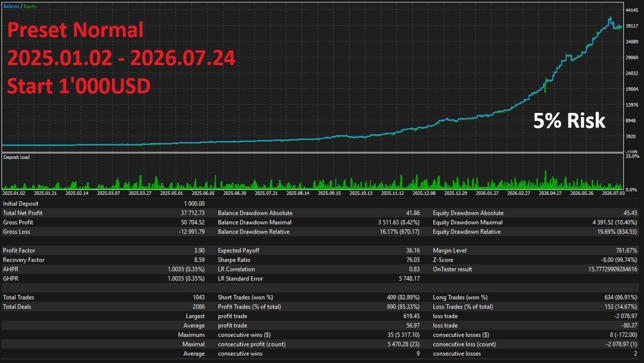This screenshot has width=644, height=363.
Task: Click the 2025.01.02 start date marker
Action: coord(14,193)
